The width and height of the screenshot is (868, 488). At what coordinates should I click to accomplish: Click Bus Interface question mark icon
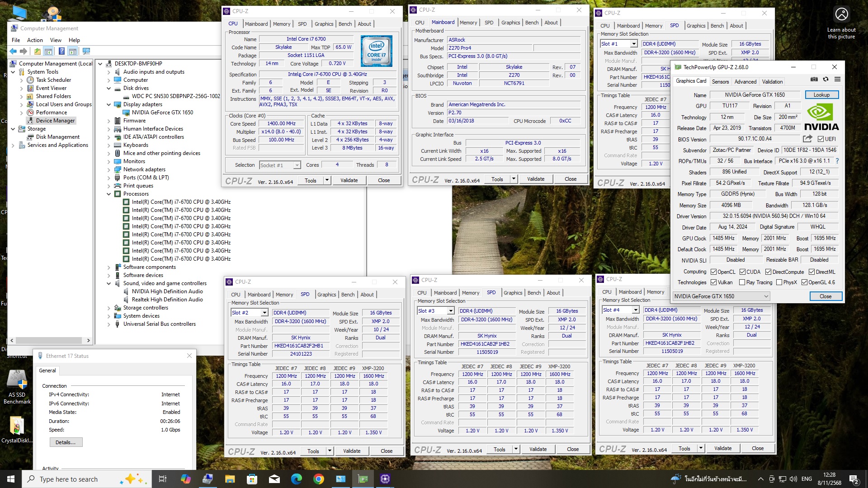(837, 161)
